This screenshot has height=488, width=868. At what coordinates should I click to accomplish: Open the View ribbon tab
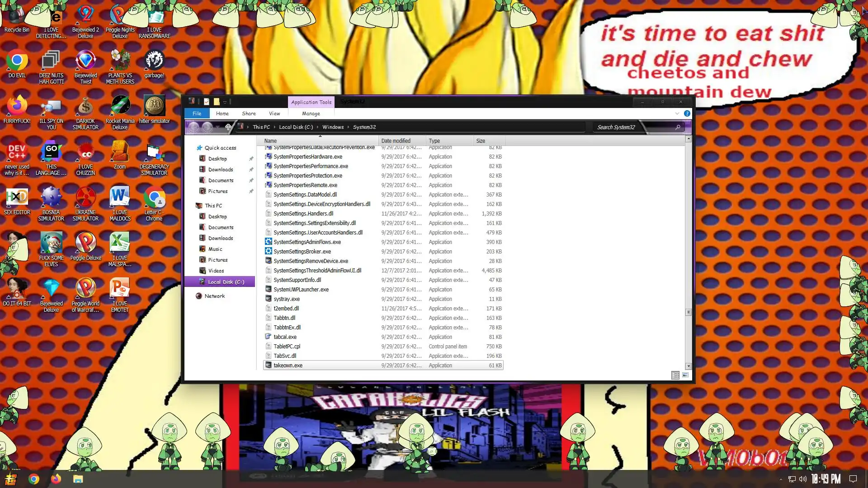pos(274,113)
